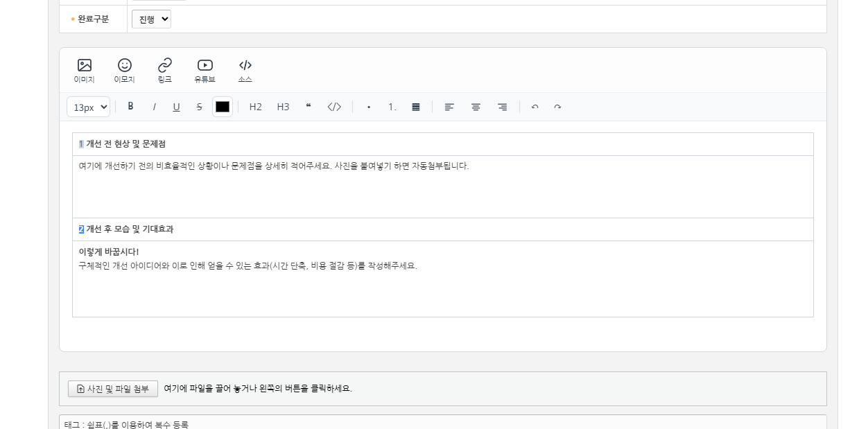Open the 이모지 emoji picker

[x=125, y=71]
